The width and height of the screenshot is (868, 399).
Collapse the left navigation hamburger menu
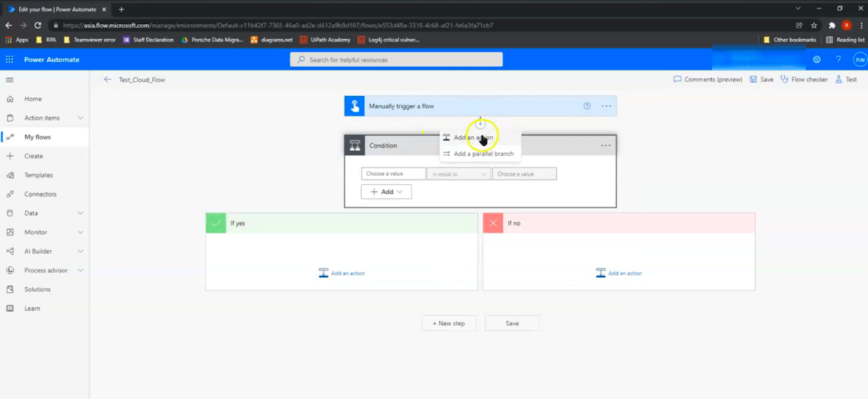pyautogui.click(x=9, y=80)
